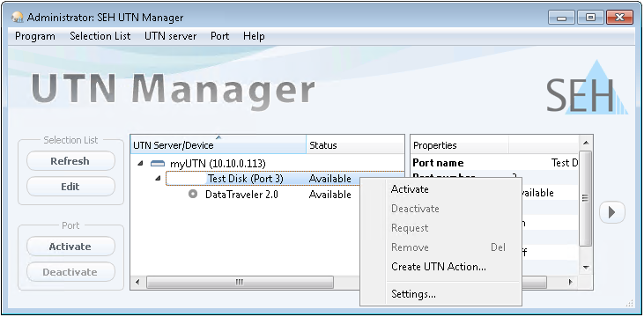Close the UTN Manager window
The width and height of the screenshot is (644, 317).
tap(619, 18)
